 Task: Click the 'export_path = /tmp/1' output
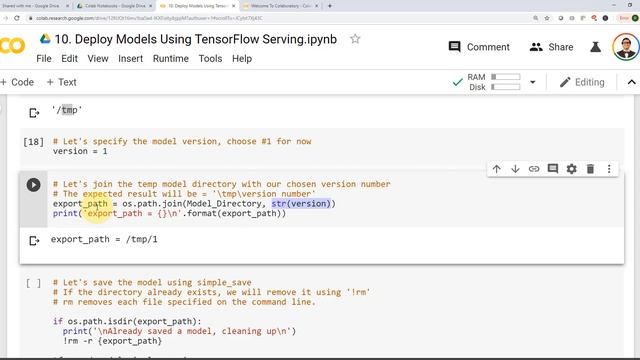coord(104,239)
